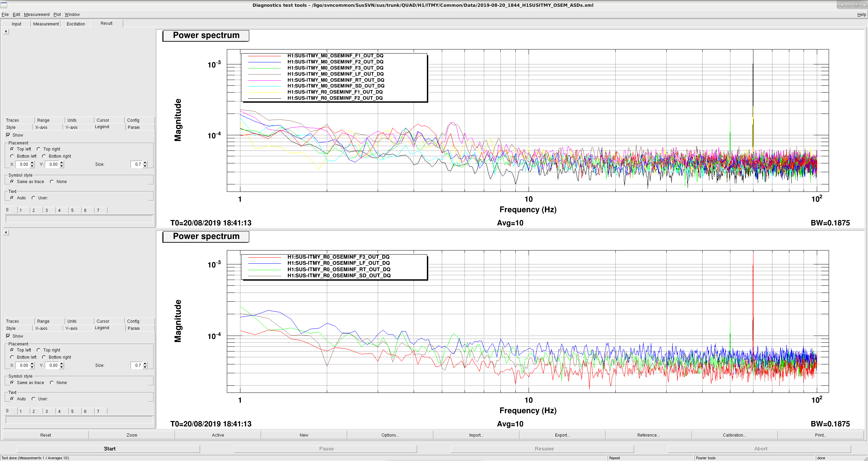Switch to the Excitation tab
868x461 pixels.
(x=76, y=24)
